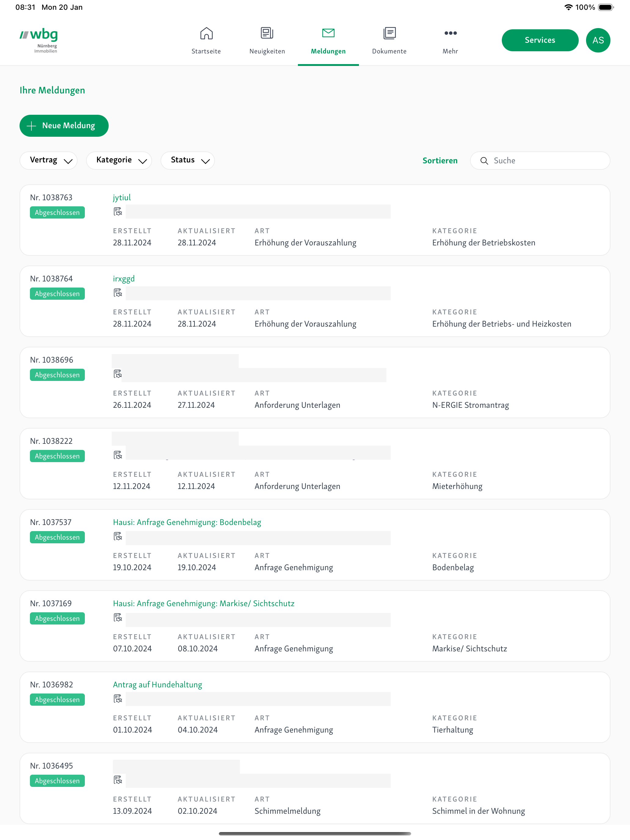Viewport: 630px width, 840px height.
Task: Open the Startseite home icon
Action: coord(206,33)
